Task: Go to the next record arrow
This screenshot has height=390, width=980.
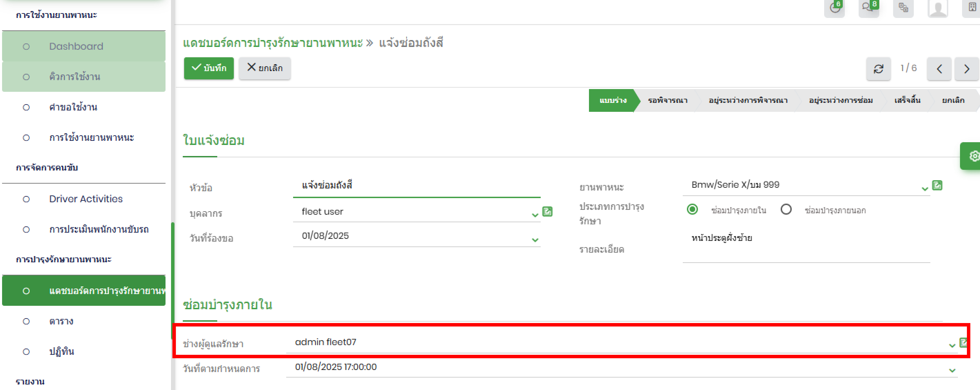Action: click(x=967, y=69)
